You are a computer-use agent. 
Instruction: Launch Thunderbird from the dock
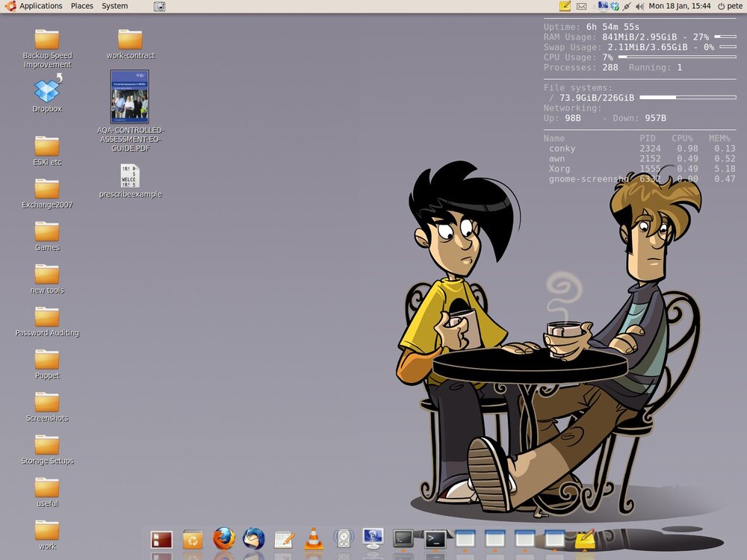254,538
